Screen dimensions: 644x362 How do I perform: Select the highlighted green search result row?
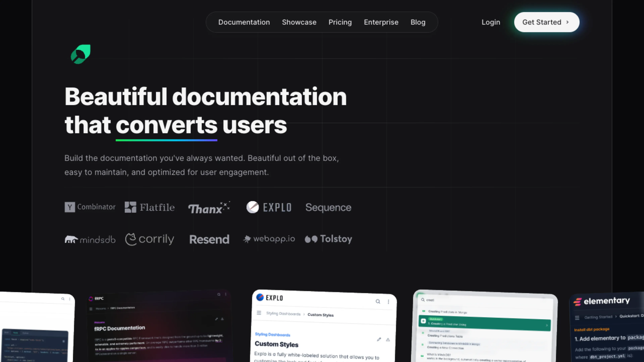coord(485,323)
